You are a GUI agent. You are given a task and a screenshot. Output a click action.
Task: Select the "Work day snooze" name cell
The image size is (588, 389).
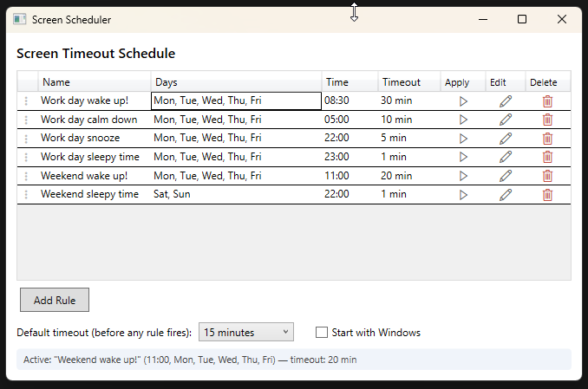pos(95,139)
